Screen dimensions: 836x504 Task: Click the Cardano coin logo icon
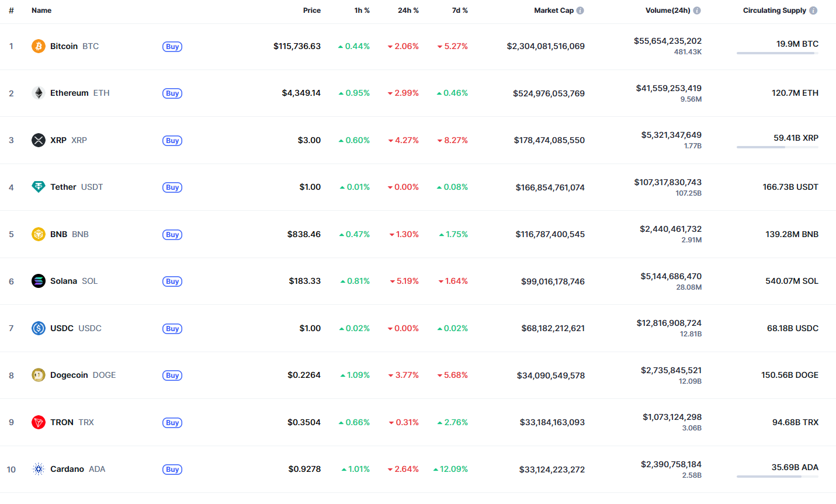point(39,469)
